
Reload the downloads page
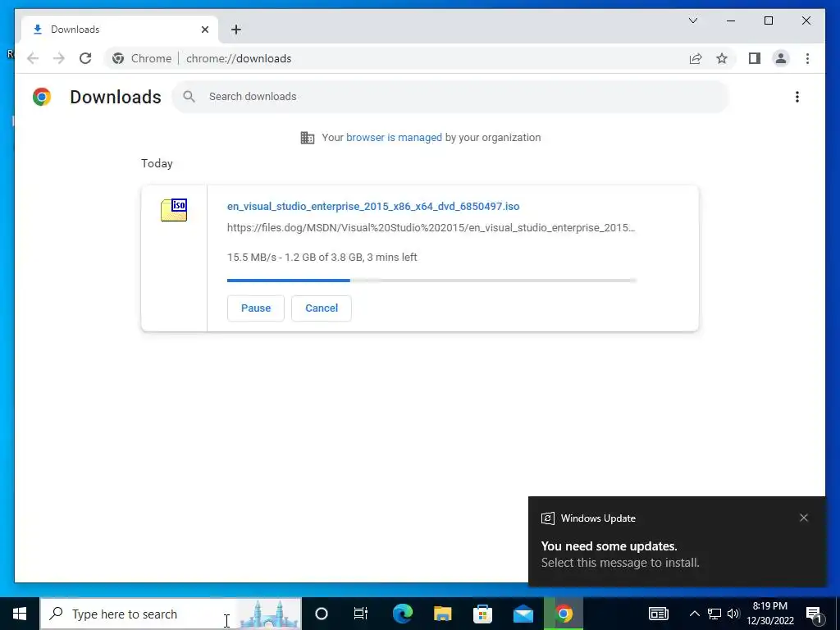point(85,58)
